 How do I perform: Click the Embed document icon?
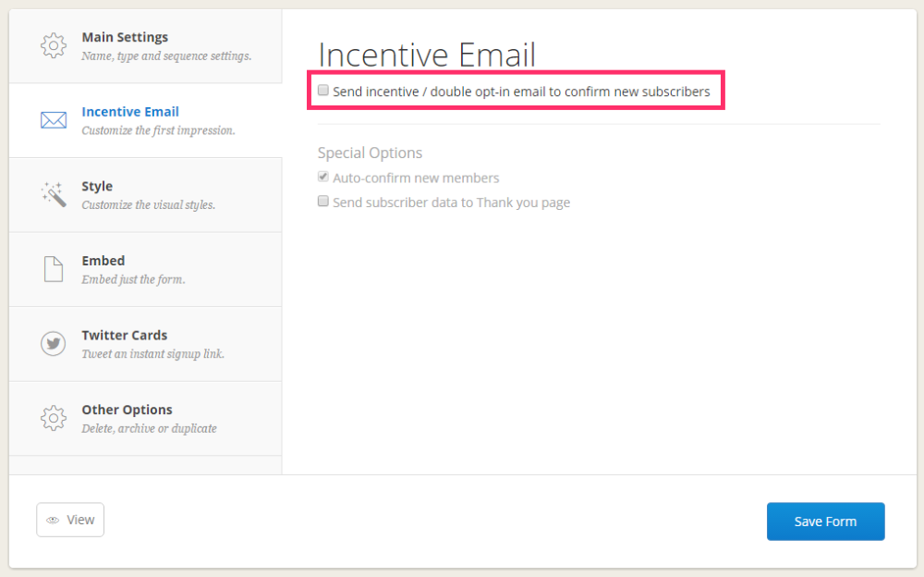[53, 269]
